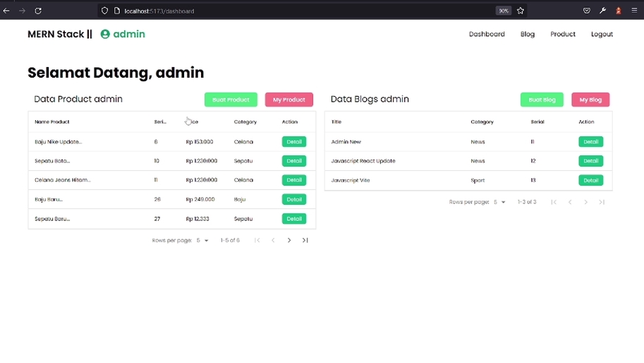
Task: Open the shield tracking protection icon
Action: 104,11
